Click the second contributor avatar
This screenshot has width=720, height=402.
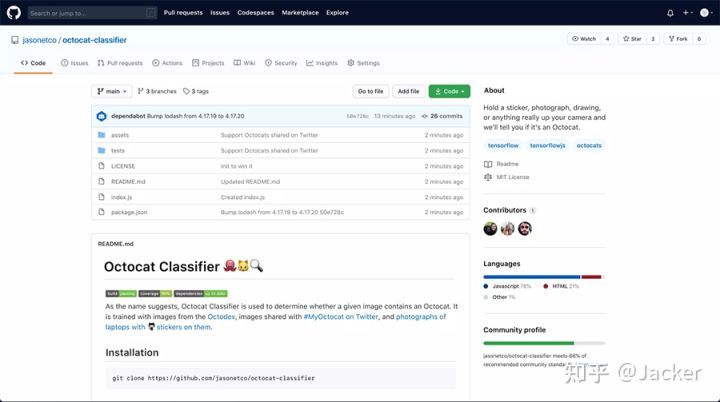pos(508,228)
